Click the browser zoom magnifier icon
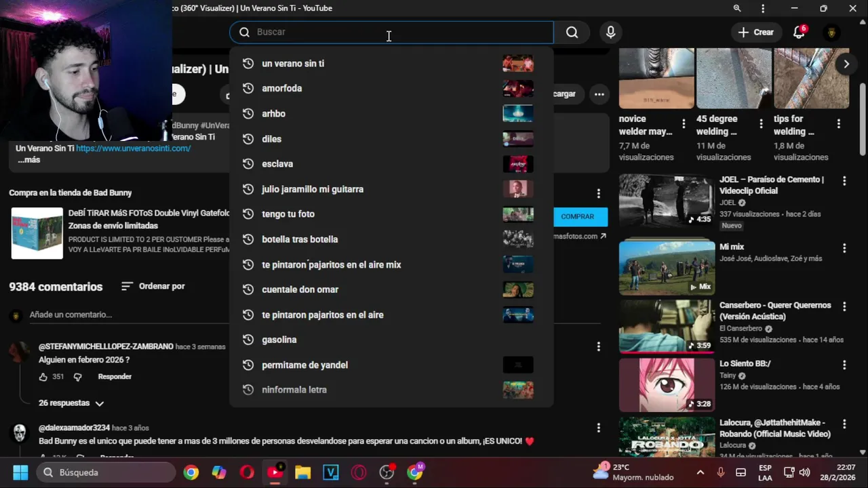This screenshot has width=868, height=488. point(737,8)
